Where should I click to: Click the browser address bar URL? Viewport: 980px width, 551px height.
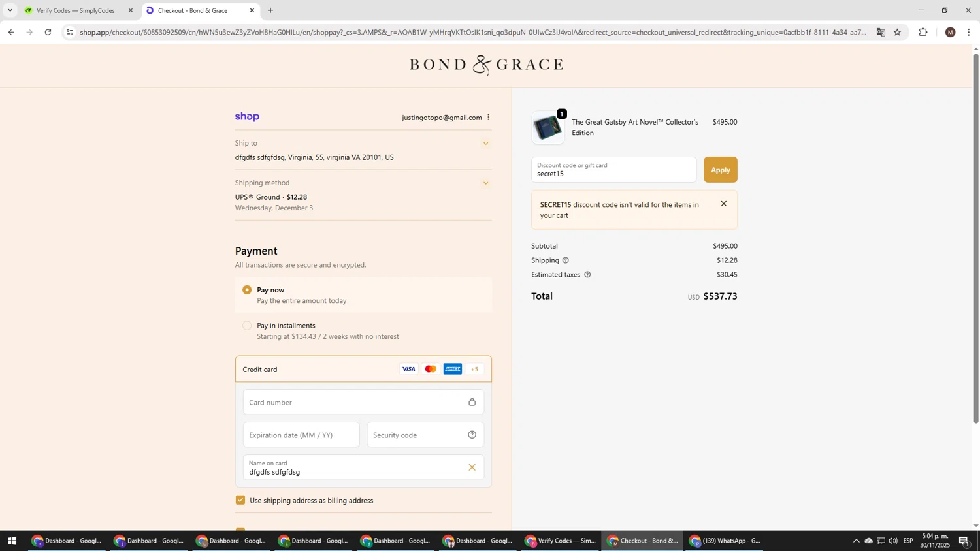coord(473,32)
